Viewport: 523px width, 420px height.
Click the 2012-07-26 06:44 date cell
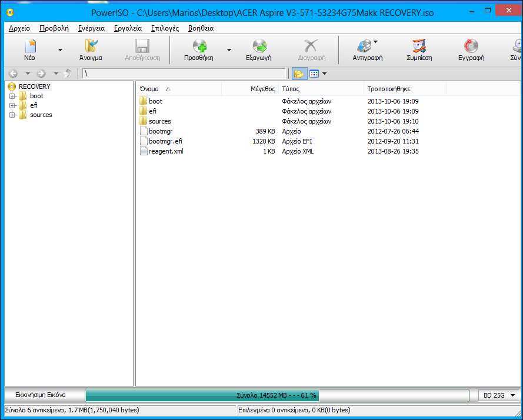[393, 131]
